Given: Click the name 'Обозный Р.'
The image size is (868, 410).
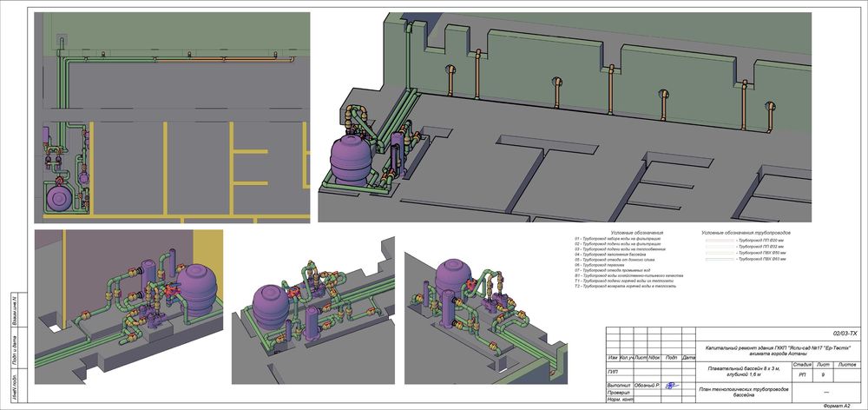Looking at the screenshot, I should [648, 385].
